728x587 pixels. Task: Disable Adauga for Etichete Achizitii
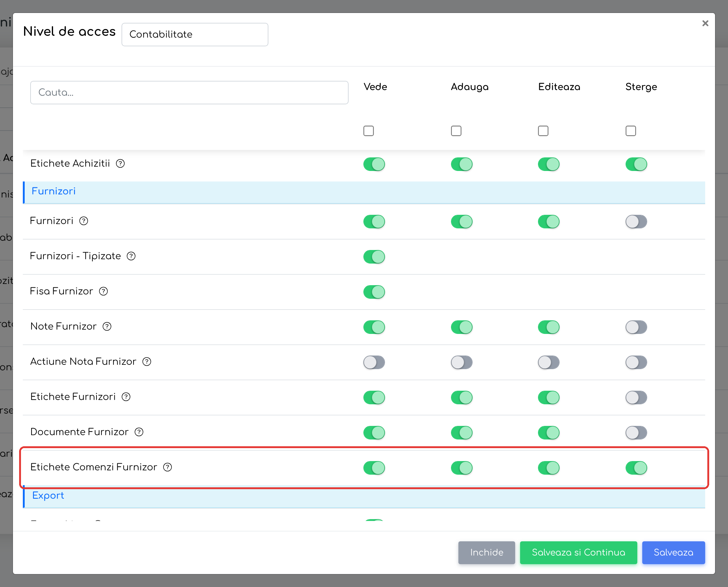[x=461, y=164]
